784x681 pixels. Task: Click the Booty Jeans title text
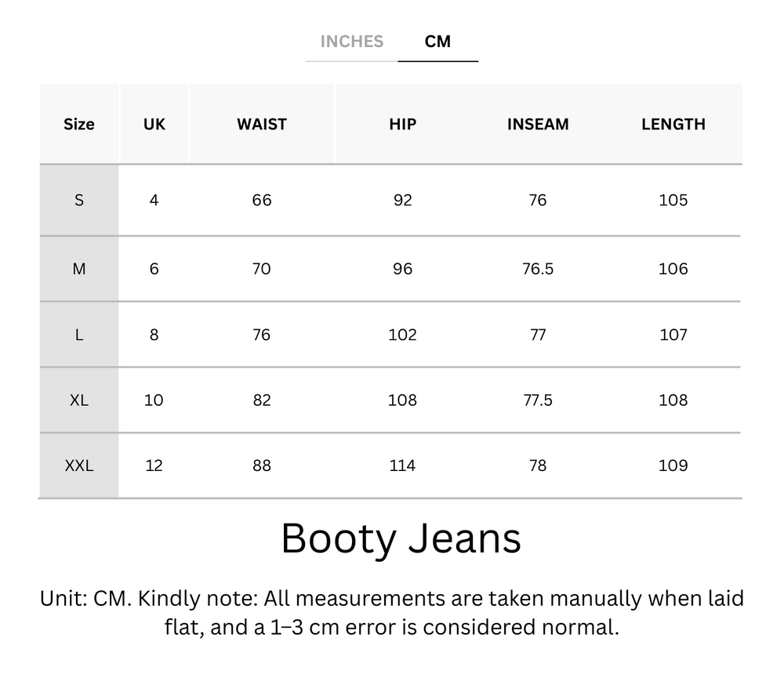tap(401, 538)
